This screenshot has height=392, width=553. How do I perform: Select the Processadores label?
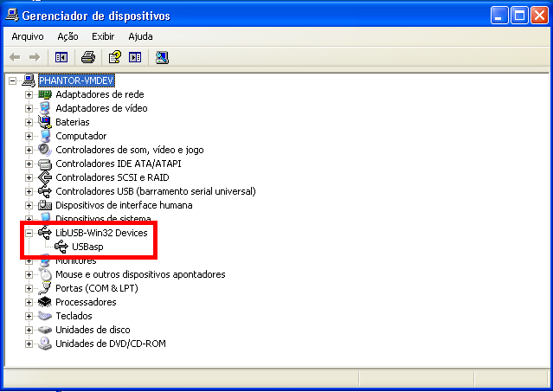(x=86, y=302)
